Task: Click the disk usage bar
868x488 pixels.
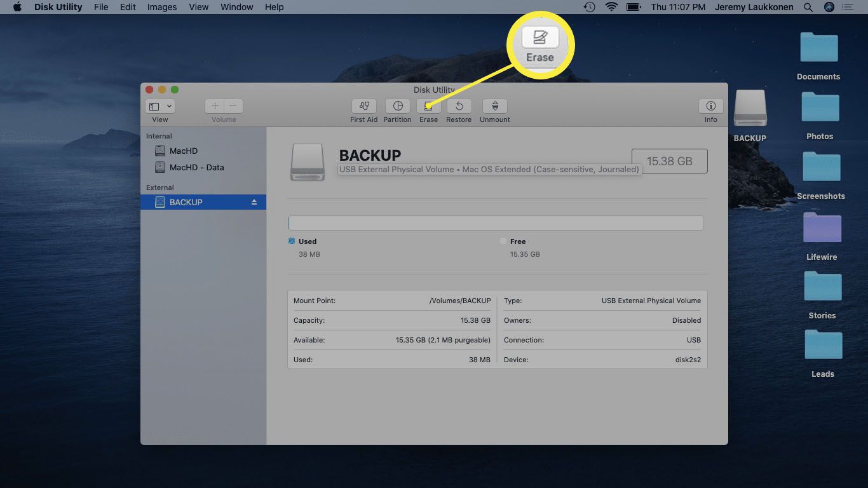Action: click(x=496, y=223)
